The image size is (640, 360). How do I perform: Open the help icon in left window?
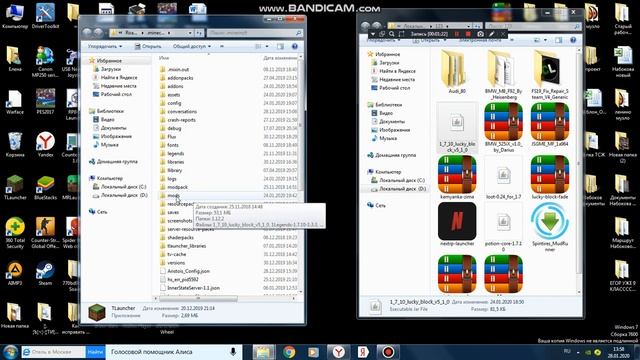click(295, 47)
